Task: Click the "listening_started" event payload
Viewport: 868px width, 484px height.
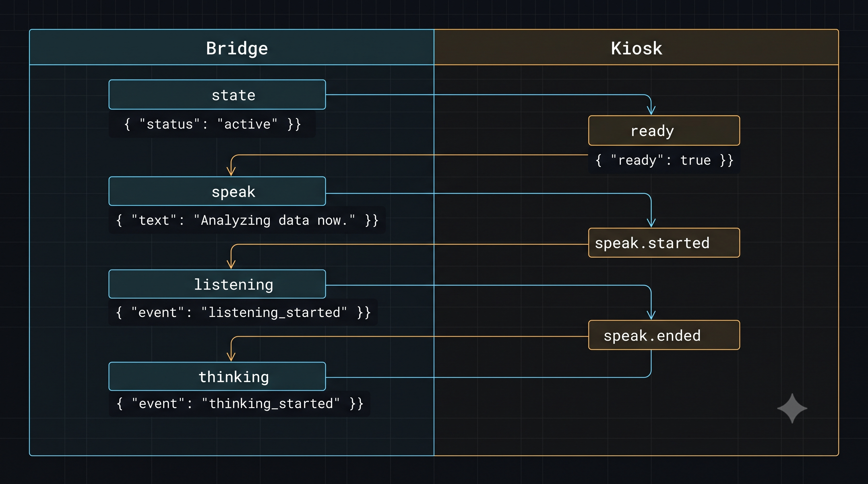Action: [x=243, y=312]
